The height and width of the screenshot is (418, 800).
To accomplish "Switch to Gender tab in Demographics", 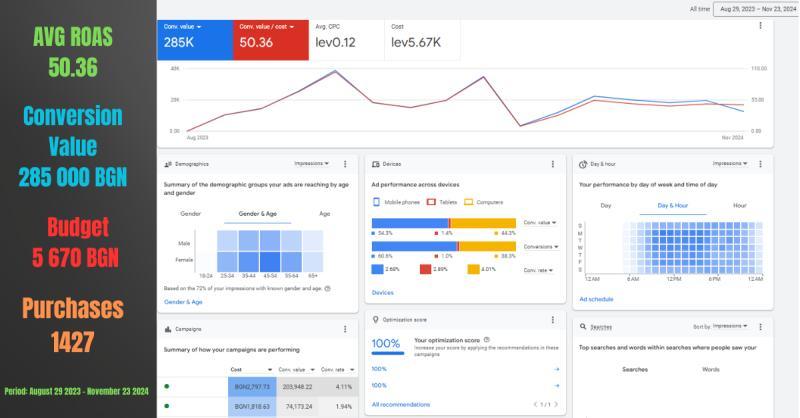I will point(190,213).
